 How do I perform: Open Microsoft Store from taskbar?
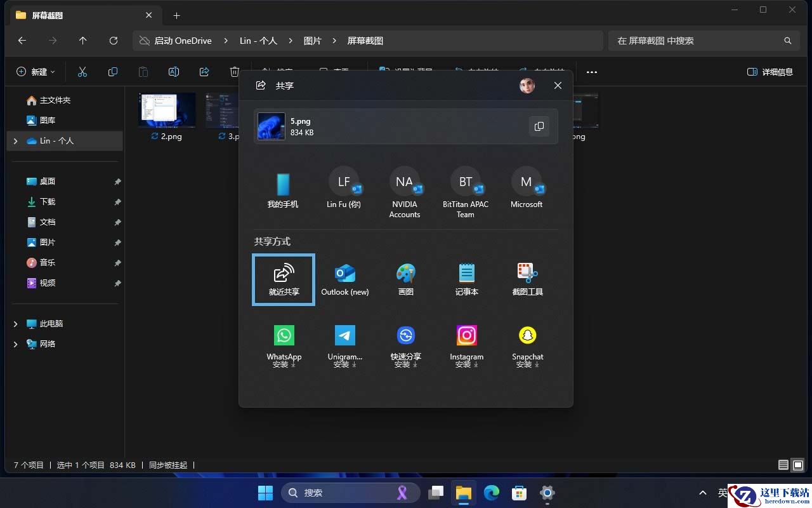(520, 493)
